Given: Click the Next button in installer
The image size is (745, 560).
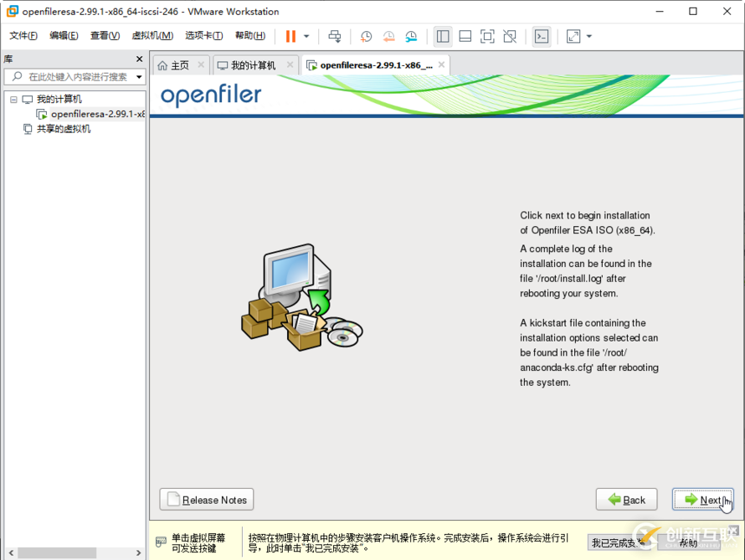Looking at the screenshot, I should point(703,500).
